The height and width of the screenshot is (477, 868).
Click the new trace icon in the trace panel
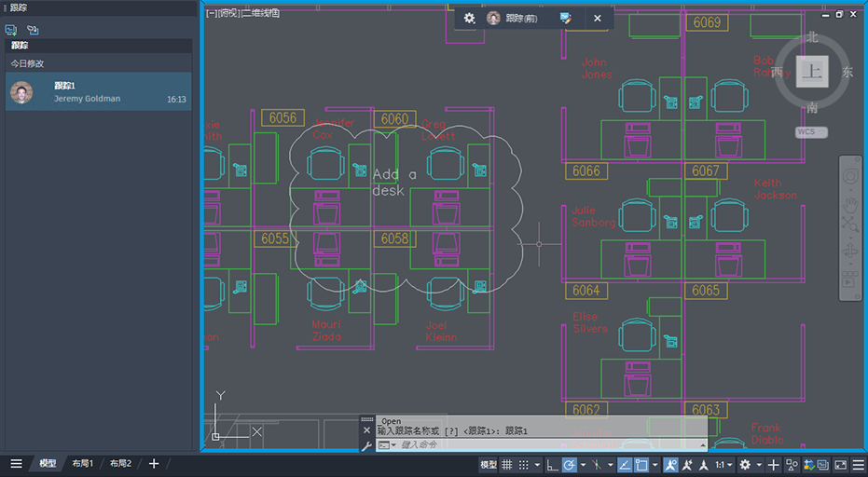click(x=11, y=30)
